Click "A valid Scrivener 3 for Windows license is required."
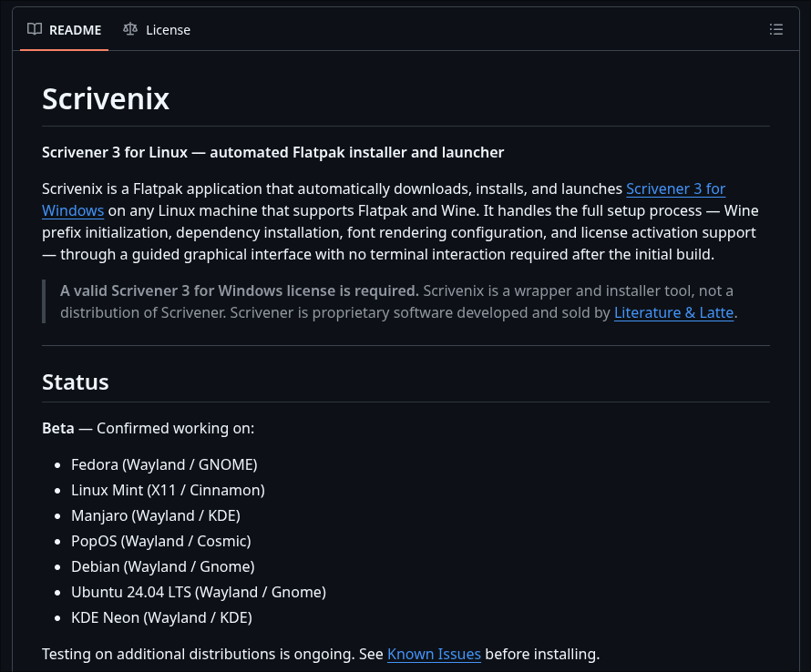Screen dimensions: 811x672 240,291
